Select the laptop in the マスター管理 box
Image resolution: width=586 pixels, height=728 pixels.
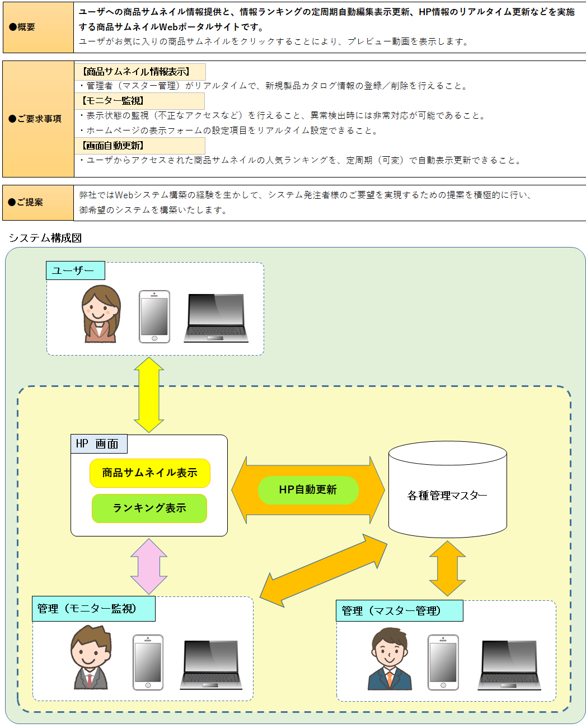509,665
